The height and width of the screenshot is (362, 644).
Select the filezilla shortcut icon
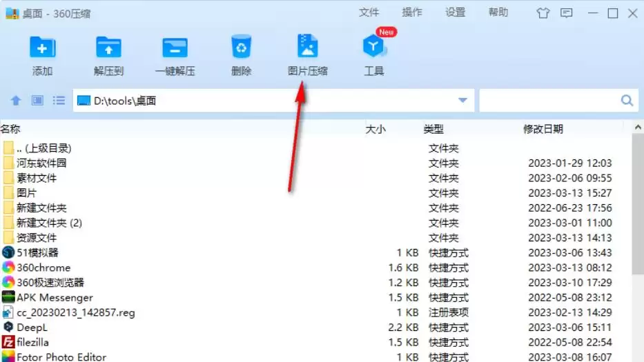pyautogui.click(x=8, y=342)
